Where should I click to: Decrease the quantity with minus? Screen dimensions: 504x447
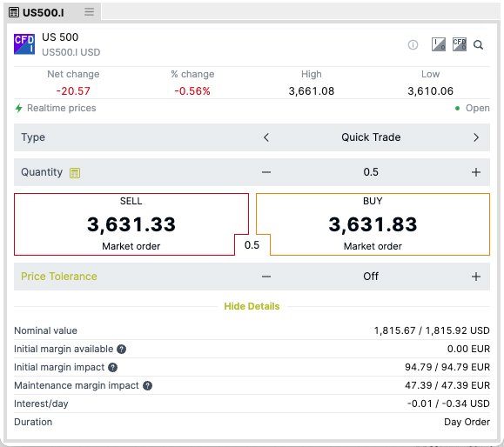[266, 172]
